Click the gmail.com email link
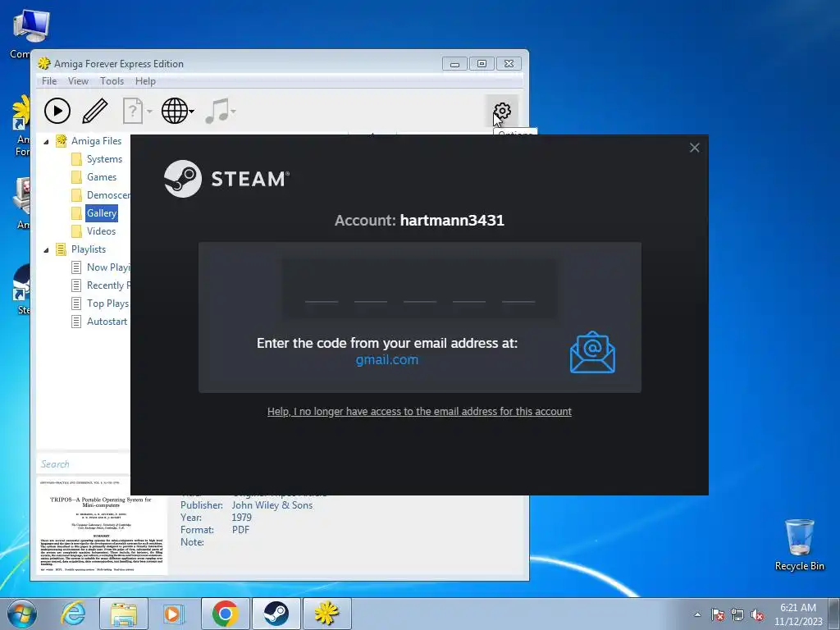The width and height of the screenshot is (840, 630). click(387, 359)
